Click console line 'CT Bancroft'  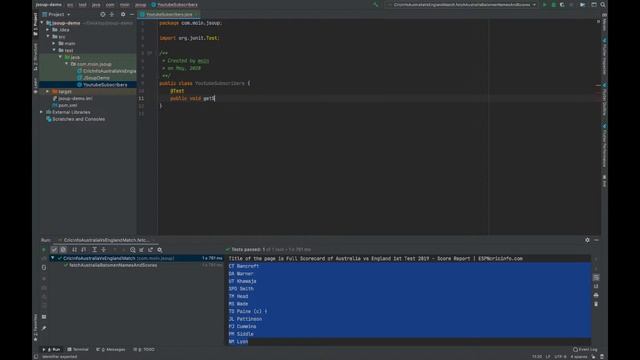pos(244,266)
